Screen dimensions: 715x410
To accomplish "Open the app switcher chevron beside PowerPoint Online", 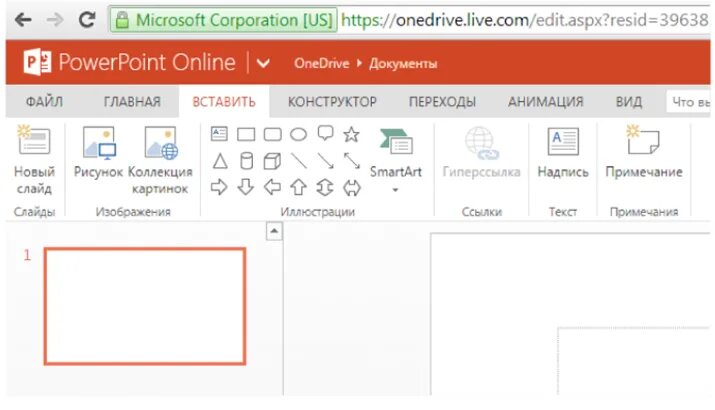I will click(x=263, y=63).
